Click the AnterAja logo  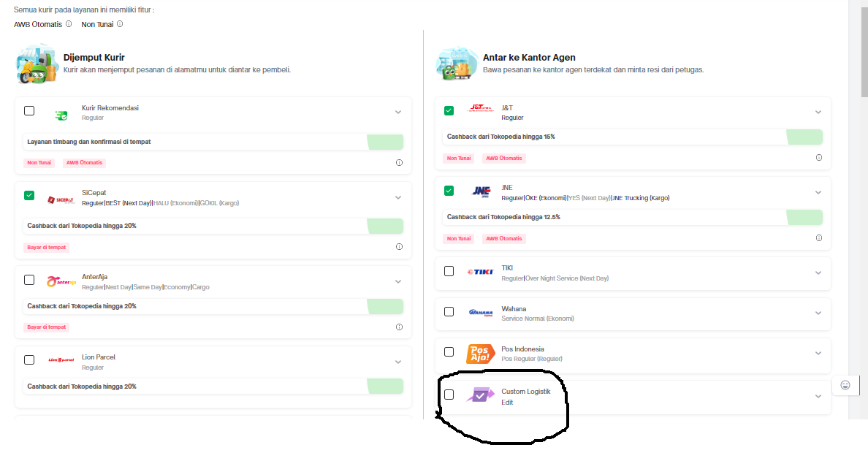pyautogui.click(x=61, y=282)
